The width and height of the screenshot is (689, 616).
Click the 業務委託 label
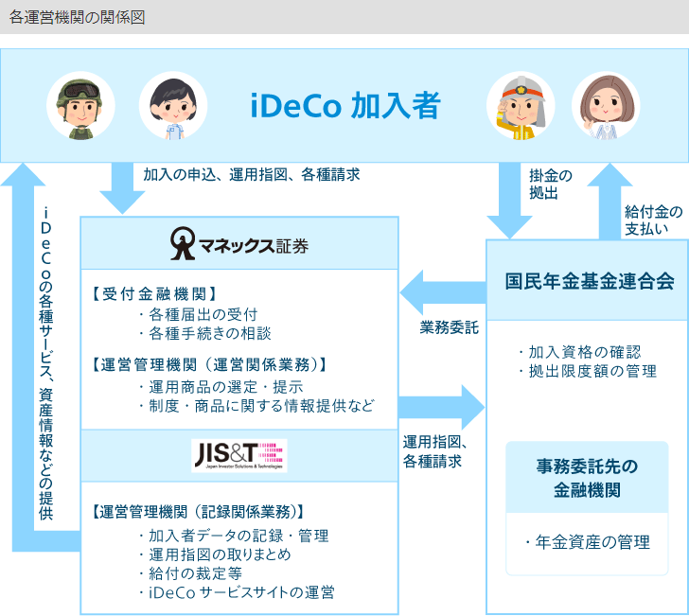pyautogui.click(x=449, y=327)
